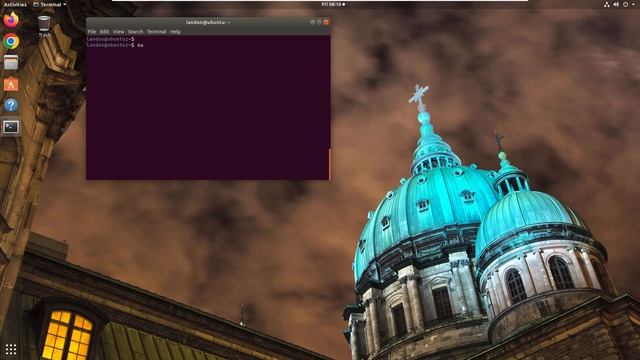Open Google Chrome from the dock
This screenshot has width=640, height=360.
tap(11, 41)
